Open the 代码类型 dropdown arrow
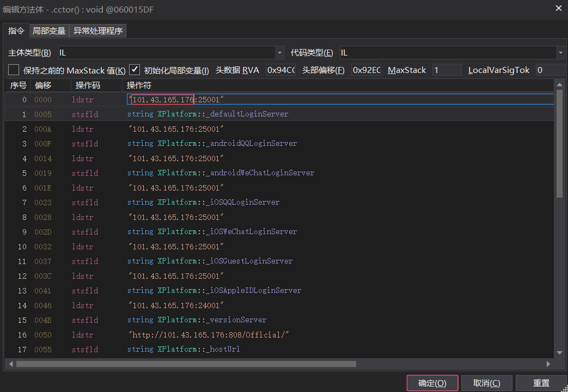 560,53
